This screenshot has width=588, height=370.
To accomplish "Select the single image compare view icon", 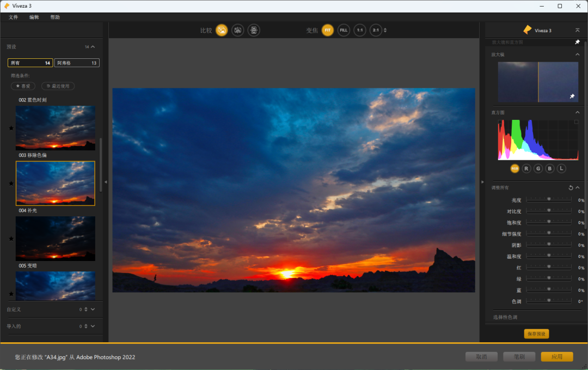I will tap(221, 31).
